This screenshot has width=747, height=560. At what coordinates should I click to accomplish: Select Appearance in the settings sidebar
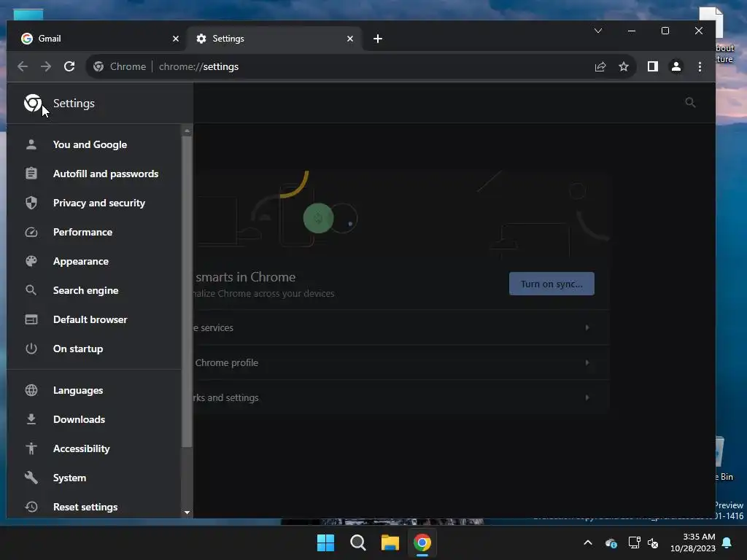click(93, 261)
